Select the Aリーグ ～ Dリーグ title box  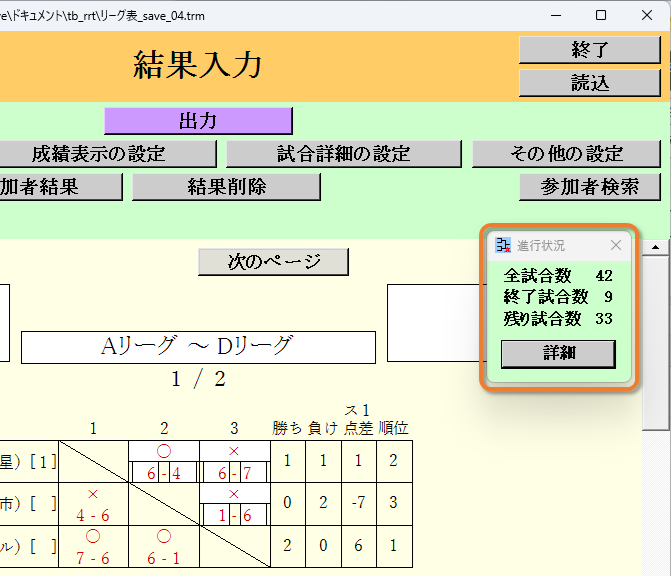pyautogui.click(x=199, y=347)
